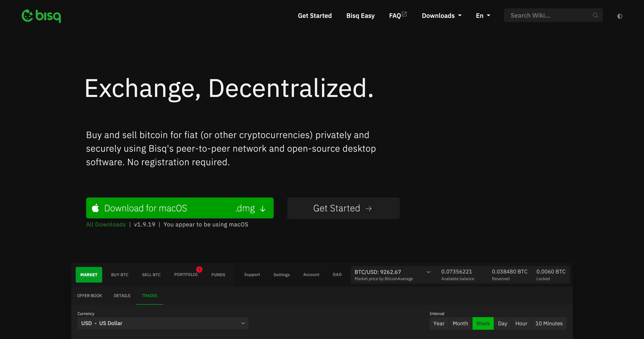The width and height of the screenshot is (644, 339).
Task: Click the search magnifier icon
Action: (595, 16)
